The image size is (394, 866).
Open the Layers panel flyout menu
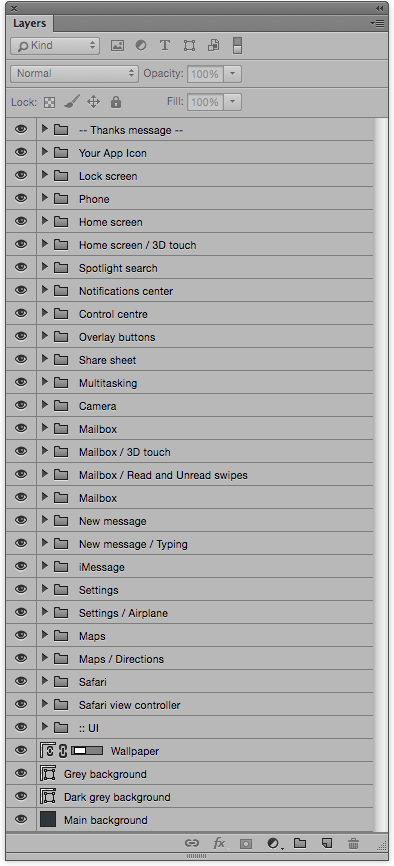point(376,23)
